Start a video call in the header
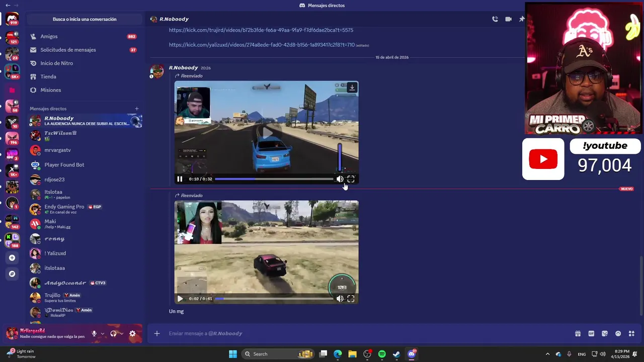 508,19
